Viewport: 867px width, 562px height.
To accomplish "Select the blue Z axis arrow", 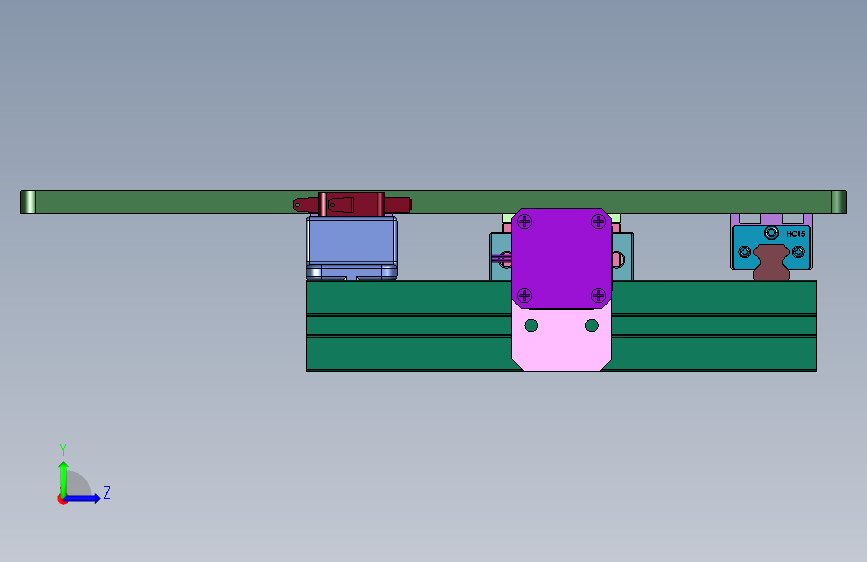I will point(83,498).
